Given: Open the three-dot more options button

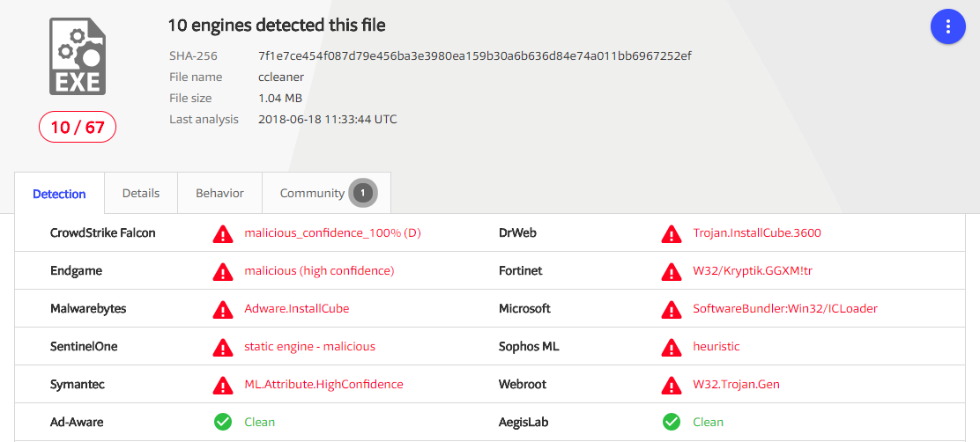Looking at the screenshot, I should (948, 27).
